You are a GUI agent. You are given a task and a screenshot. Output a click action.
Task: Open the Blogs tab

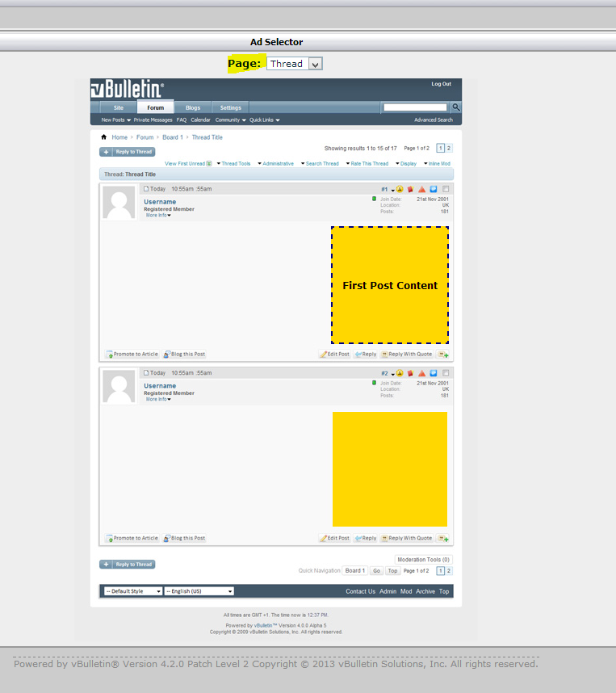pyautogui.click(x=193, y=107)
